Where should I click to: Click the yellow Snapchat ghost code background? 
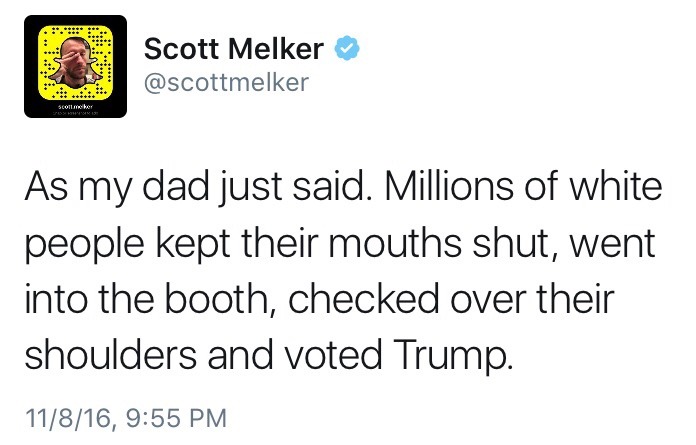pos(75,62)
